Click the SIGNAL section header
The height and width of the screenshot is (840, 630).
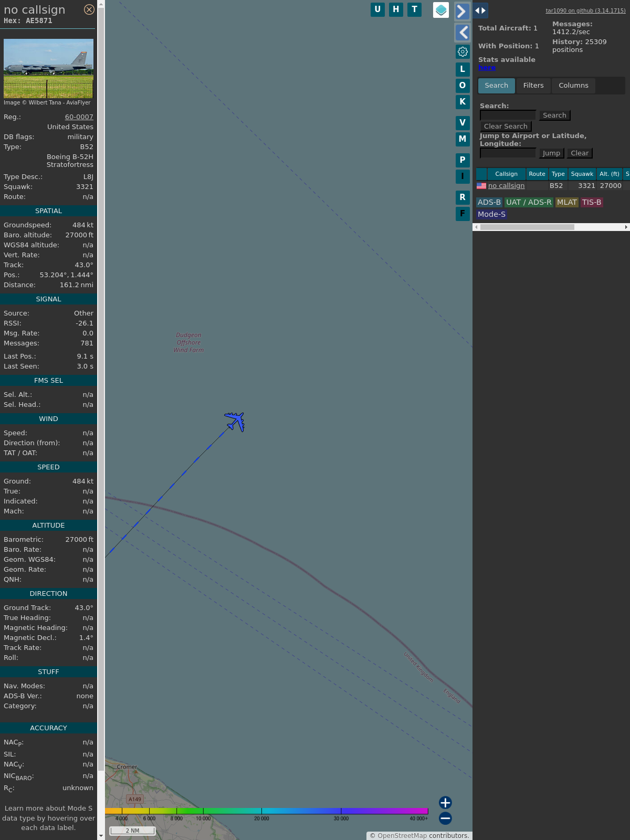point(48,299)
